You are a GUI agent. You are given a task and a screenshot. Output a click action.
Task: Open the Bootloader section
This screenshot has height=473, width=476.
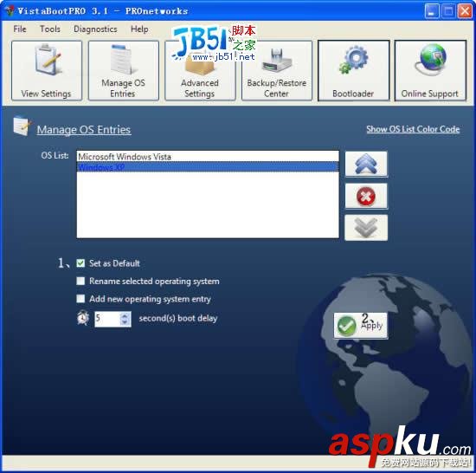click(x=353, y=70)
